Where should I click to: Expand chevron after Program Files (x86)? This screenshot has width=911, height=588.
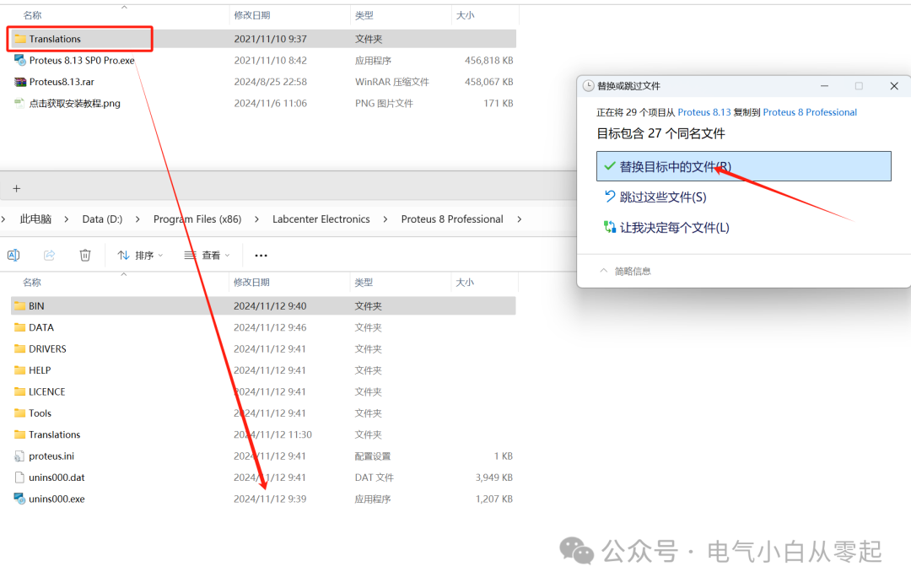(256, 219)
